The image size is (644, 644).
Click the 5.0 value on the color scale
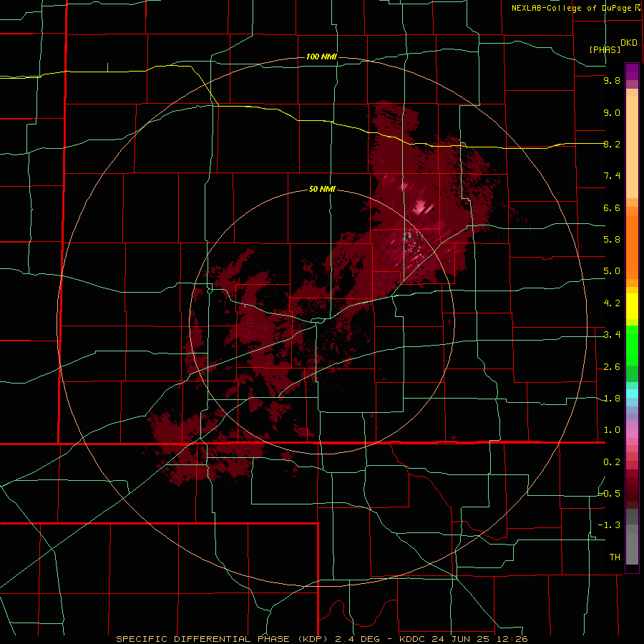coord(612,271)
